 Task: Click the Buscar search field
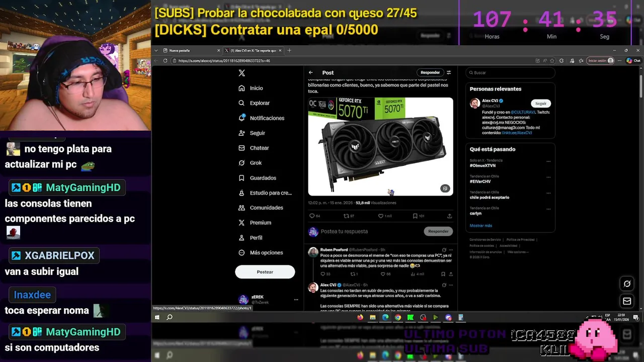click(x=510, y=72)
